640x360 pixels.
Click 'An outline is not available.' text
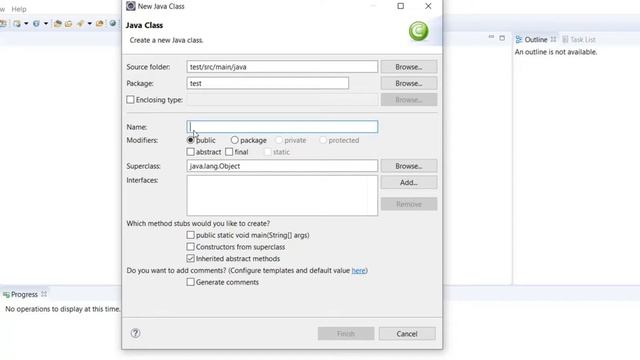pyautogui.click(x=556, y=52)
